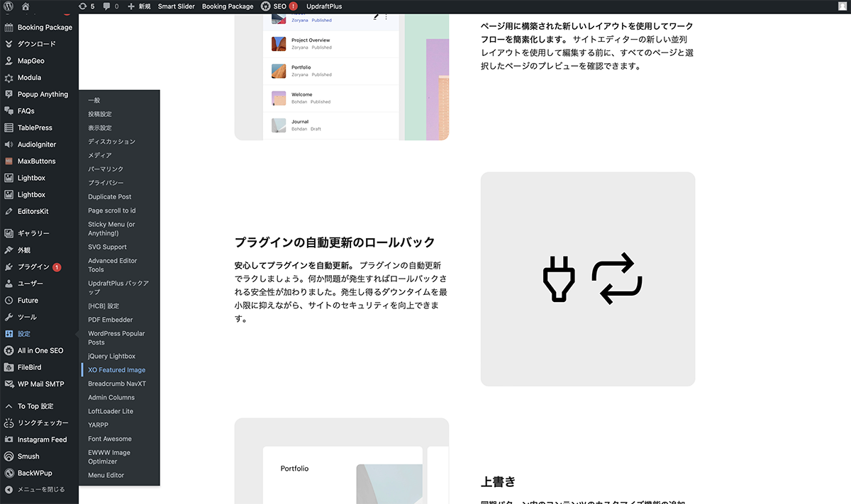Select the Portfolio page thumbnail row
Image resolution: width=851 pixels, height=504 pixels.
click(330, 71)
